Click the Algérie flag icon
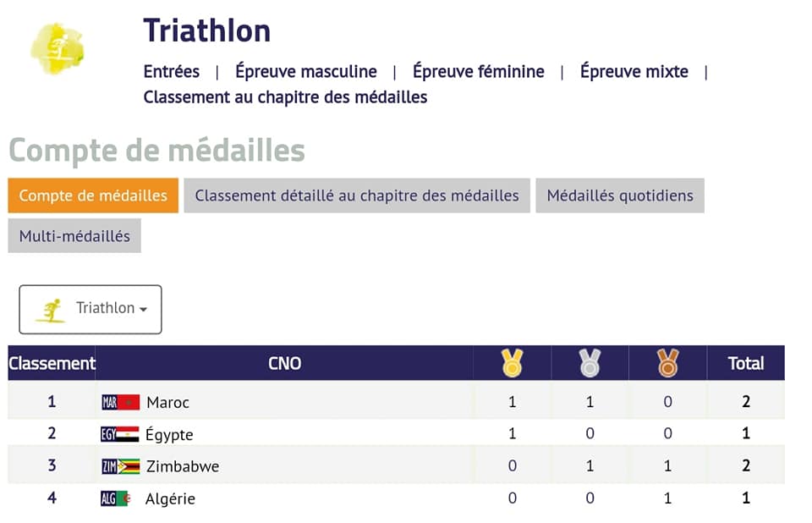 116,498
